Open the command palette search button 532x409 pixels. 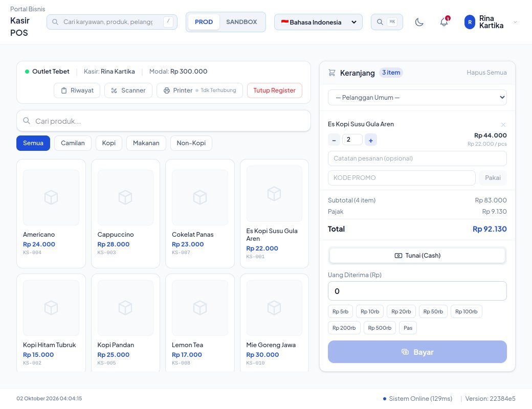point(387,22)
